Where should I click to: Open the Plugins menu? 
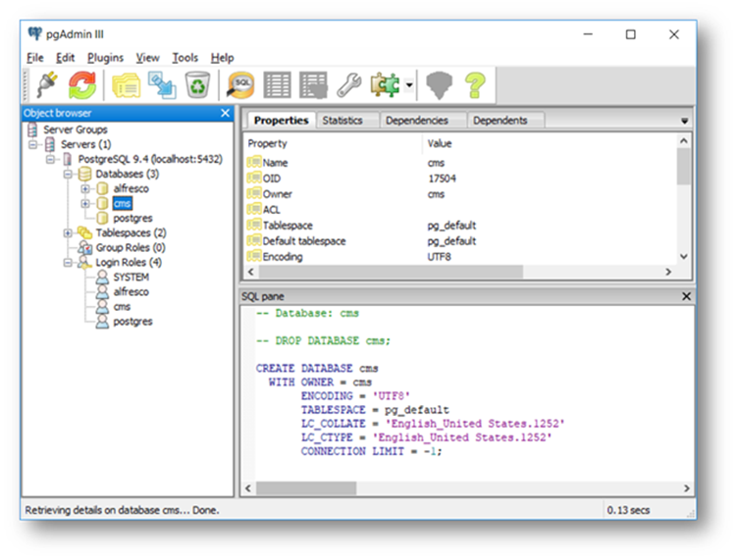pyautogui.click(x=105, y=58)
